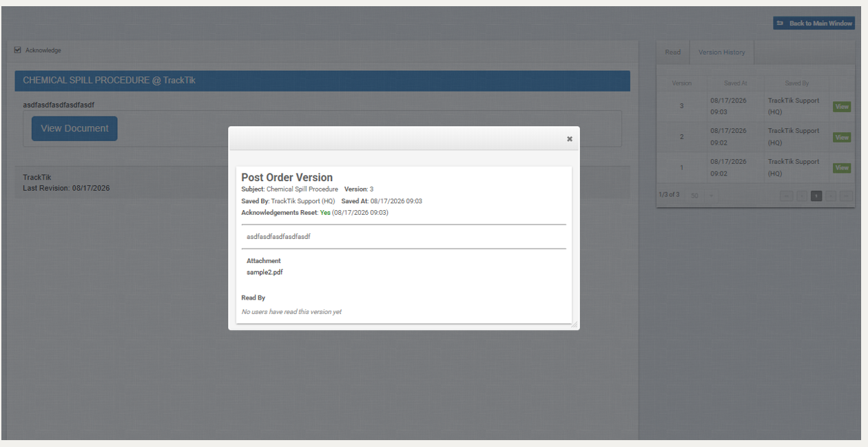Select the 'No users have read this version yet' text
The image size is (868, 447).
coord(291,312)
